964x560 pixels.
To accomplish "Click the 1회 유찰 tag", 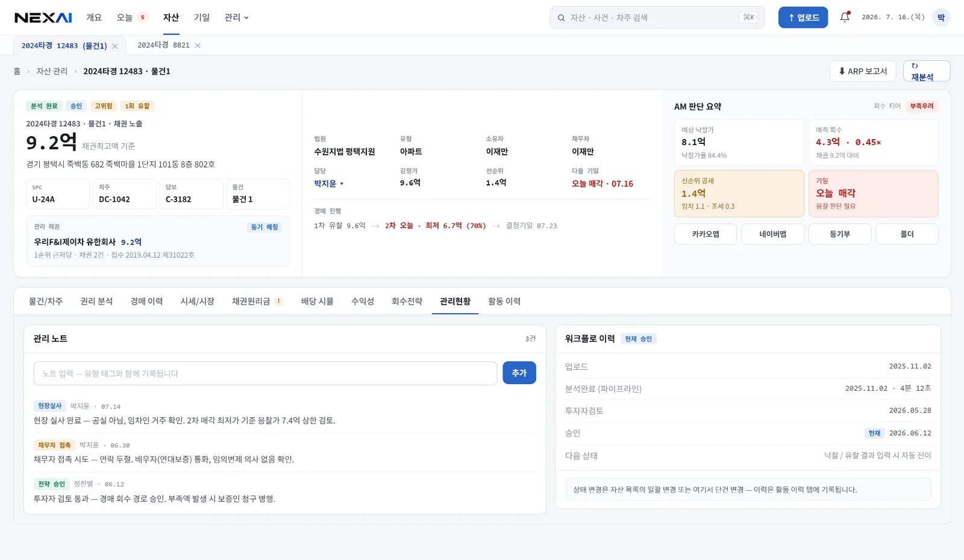I will point(137,106).
